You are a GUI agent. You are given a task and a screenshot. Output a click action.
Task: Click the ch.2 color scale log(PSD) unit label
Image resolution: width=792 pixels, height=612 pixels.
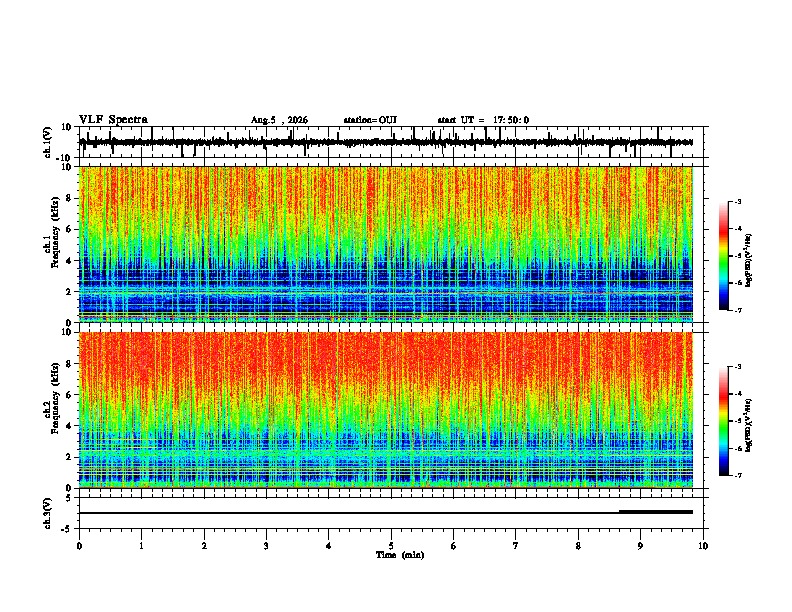[749, 426]
